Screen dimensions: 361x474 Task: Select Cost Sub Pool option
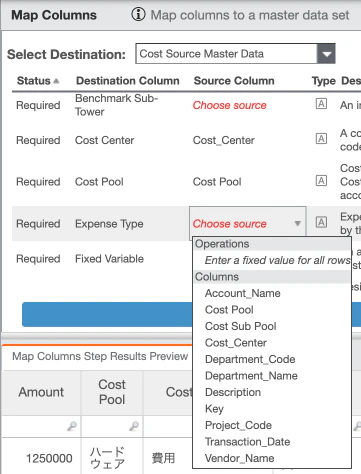241,326
